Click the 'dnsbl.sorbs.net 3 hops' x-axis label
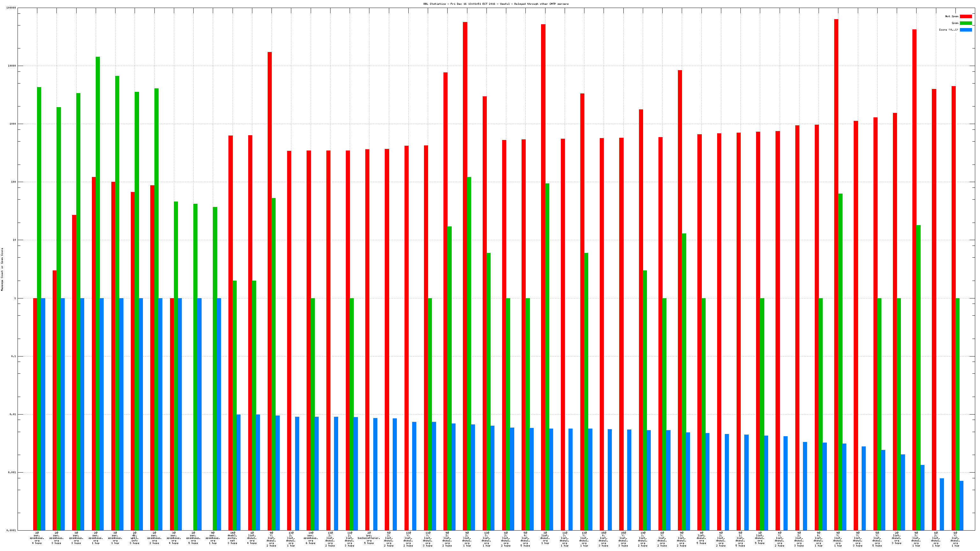 233,538
